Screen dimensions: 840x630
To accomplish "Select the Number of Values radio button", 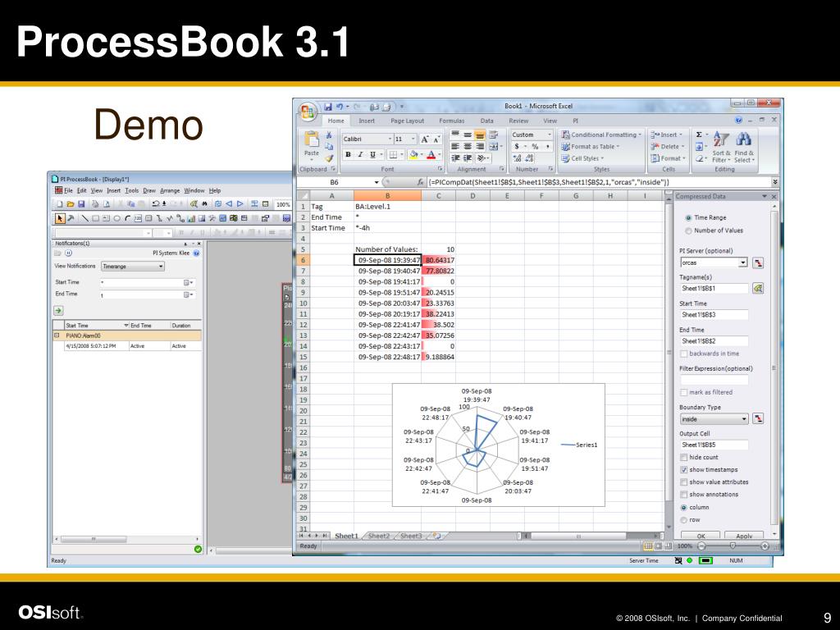I will [x=688, y=231].
